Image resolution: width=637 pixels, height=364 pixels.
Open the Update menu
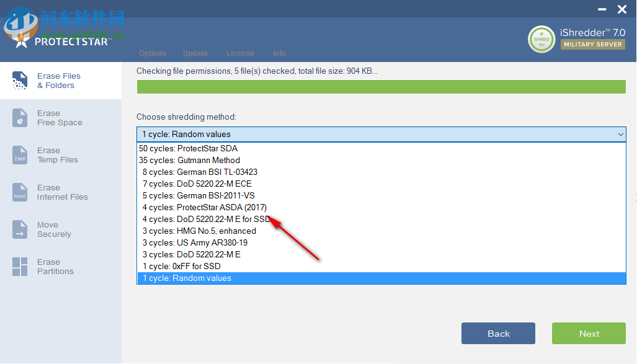coord(195,53)
